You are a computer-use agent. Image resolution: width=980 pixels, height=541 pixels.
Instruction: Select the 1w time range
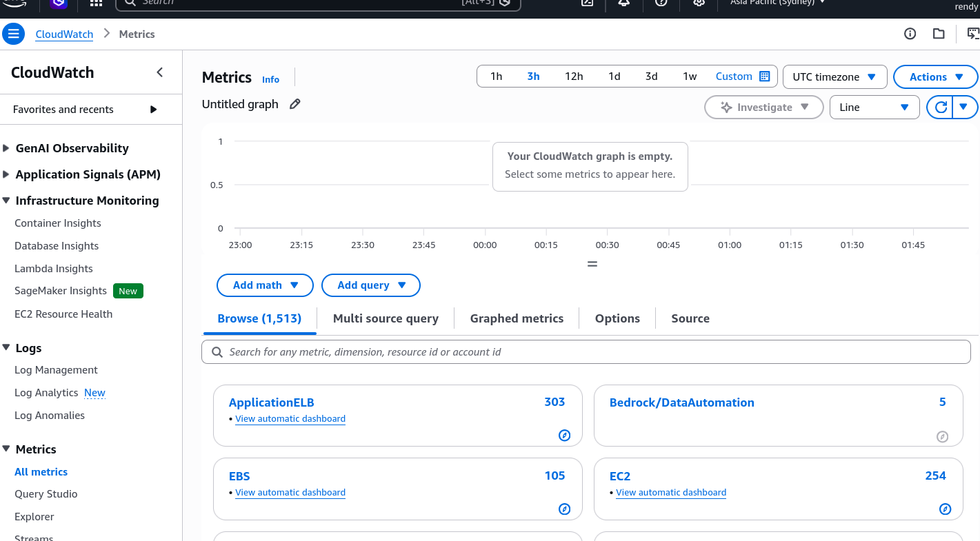tap(690, 76)
